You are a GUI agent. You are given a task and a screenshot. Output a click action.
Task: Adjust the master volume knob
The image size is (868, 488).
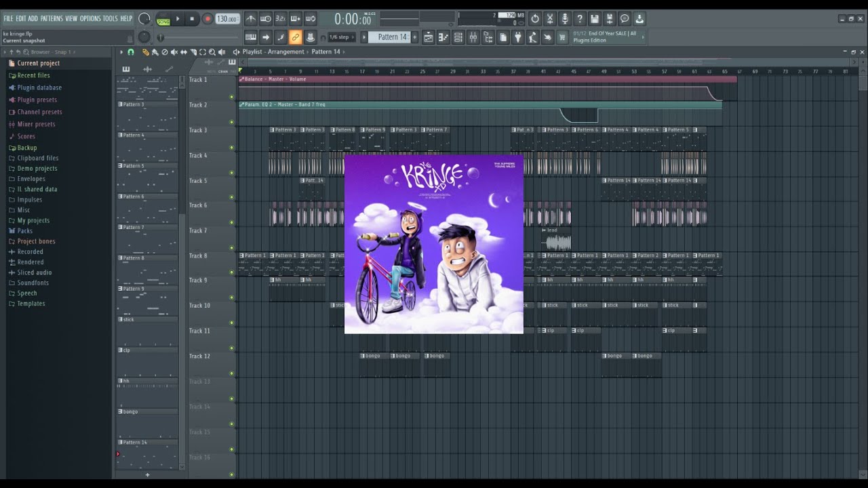click(x=144, y=19)
